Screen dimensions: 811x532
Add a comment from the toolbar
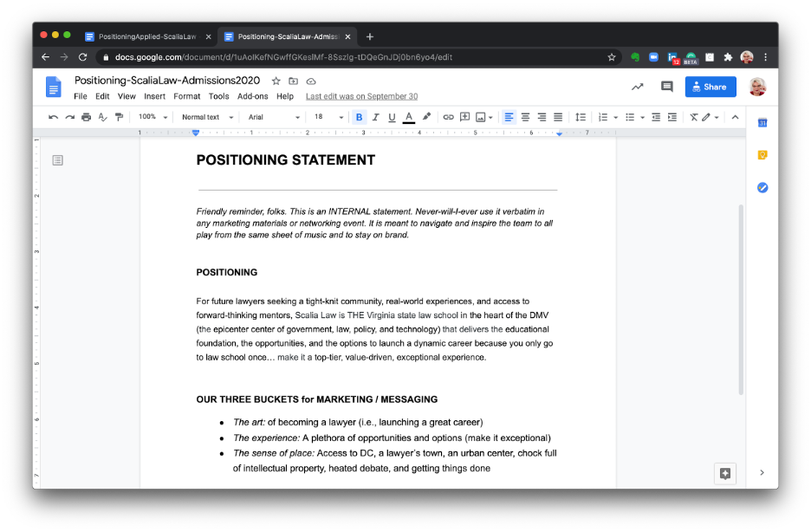point(465,117)
